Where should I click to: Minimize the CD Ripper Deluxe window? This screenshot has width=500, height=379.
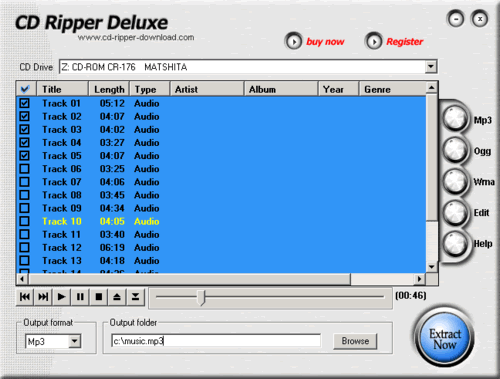click(x=456, y=19)
